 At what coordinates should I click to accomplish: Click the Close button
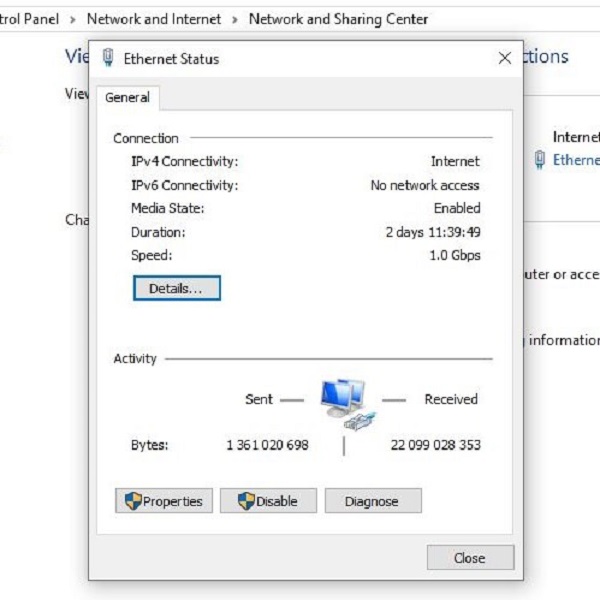tap(470, 558)
